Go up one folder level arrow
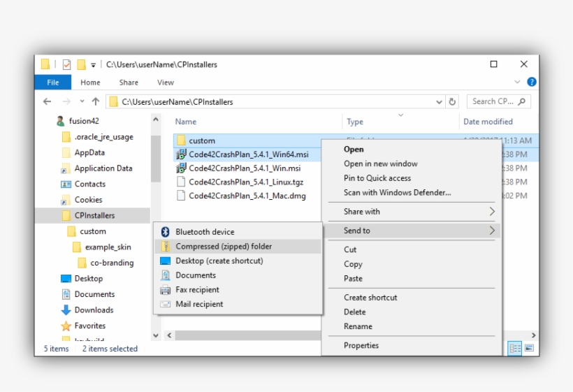The width and height of the screenshot is (573, 392). pos(96,101)
